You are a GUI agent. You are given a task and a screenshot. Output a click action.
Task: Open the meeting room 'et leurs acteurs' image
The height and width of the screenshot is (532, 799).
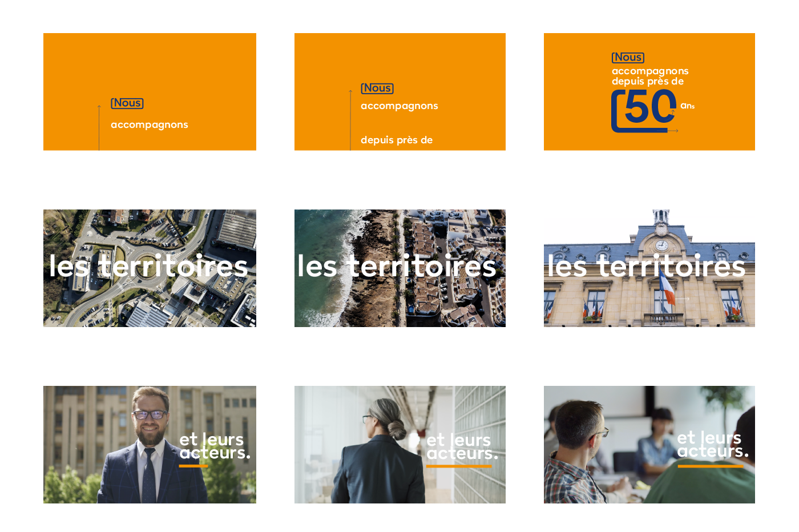(x=649, y=445)
